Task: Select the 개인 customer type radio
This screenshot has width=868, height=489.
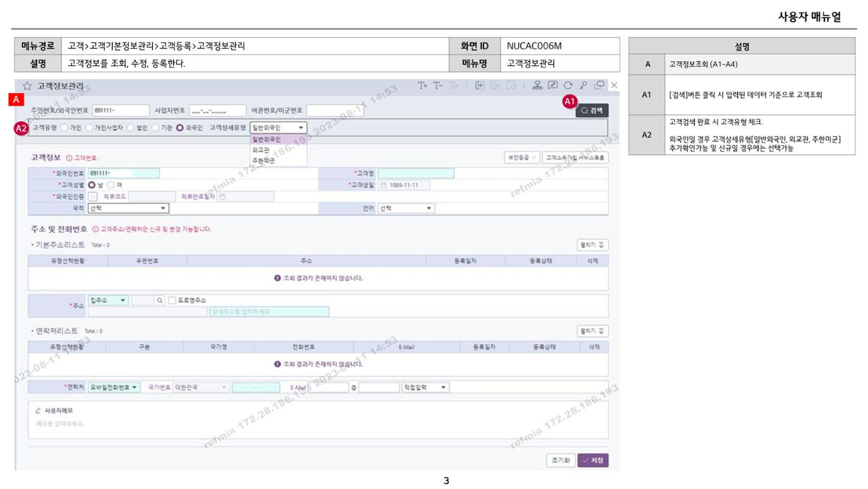Action: 64,128
